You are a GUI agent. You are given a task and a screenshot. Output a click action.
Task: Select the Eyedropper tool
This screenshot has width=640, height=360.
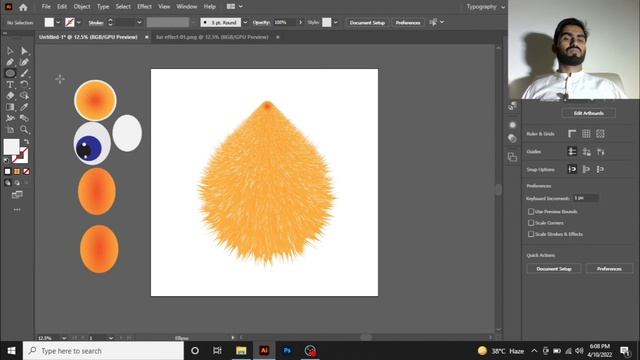coord(24,107)
